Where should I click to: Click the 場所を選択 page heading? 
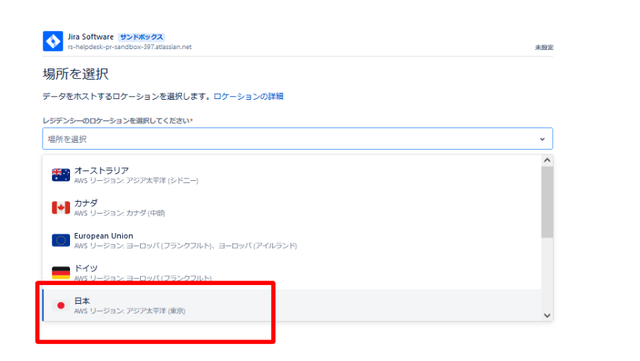[76, 74]
